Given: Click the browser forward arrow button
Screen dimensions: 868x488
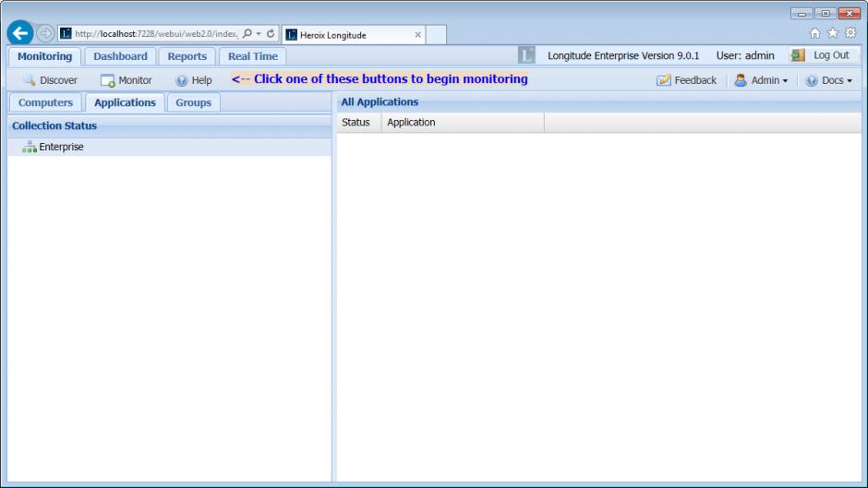Looking at the screenshot, I should (x=45, y=34).
